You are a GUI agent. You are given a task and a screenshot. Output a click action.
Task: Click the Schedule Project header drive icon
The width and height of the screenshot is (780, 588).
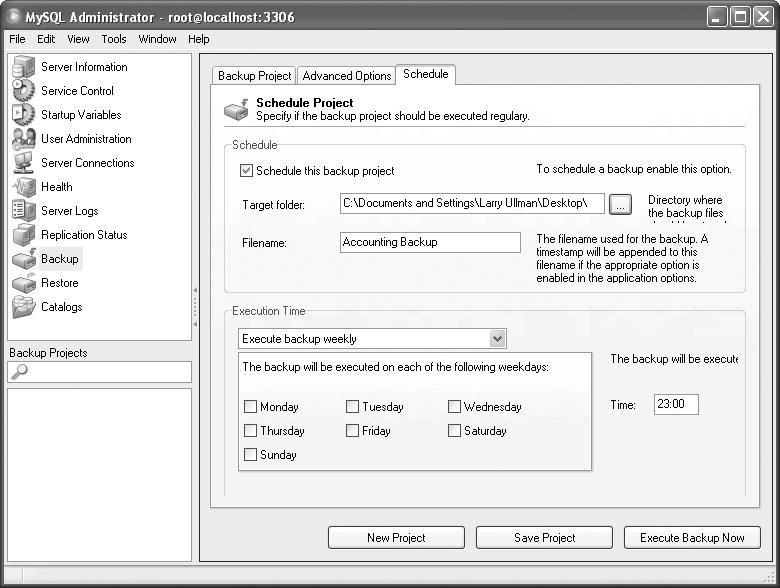tap(236, 109)
